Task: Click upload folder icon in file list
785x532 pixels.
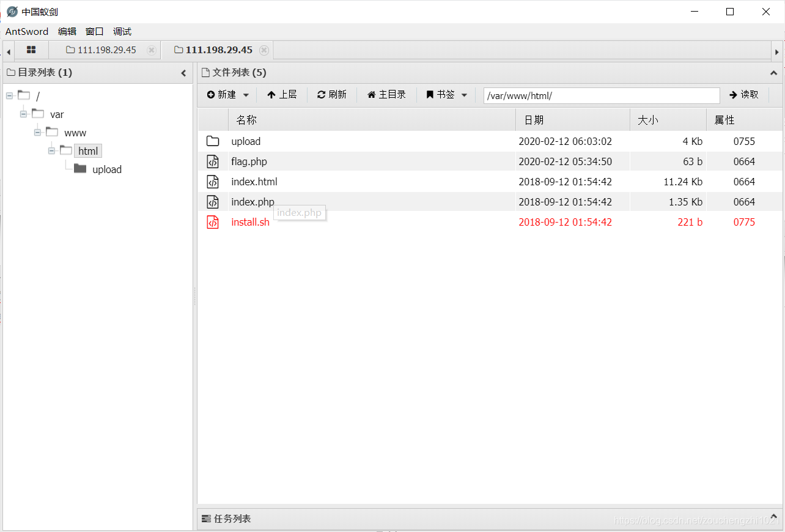Action: [213, 141]
